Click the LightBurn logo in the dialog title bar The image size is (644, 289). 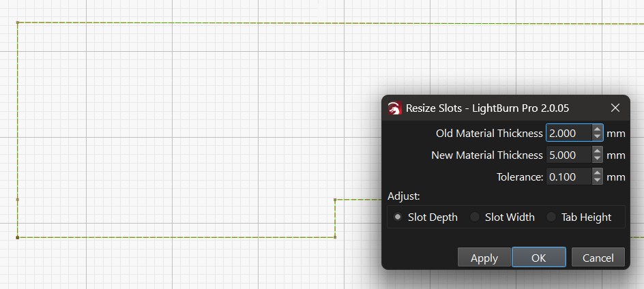pyautogui.click(x=394, y=108)
